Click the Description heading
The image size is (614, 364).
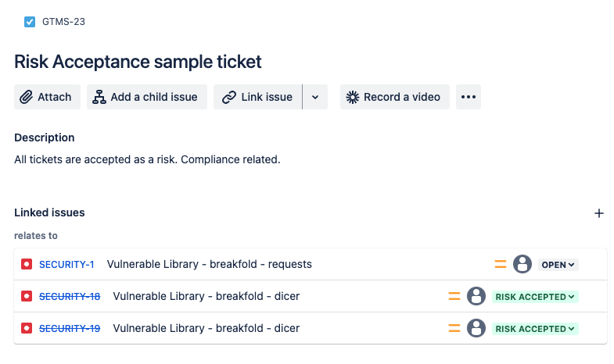pos(45,137)
